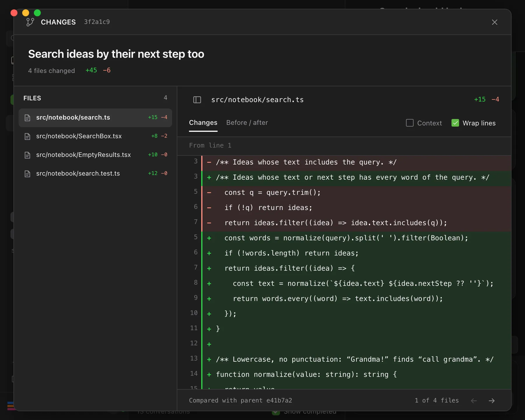Click the file icon for search.test.ts
Image resolution: width=525 pixels, height=420 pixels.
(x=27, y=174)
